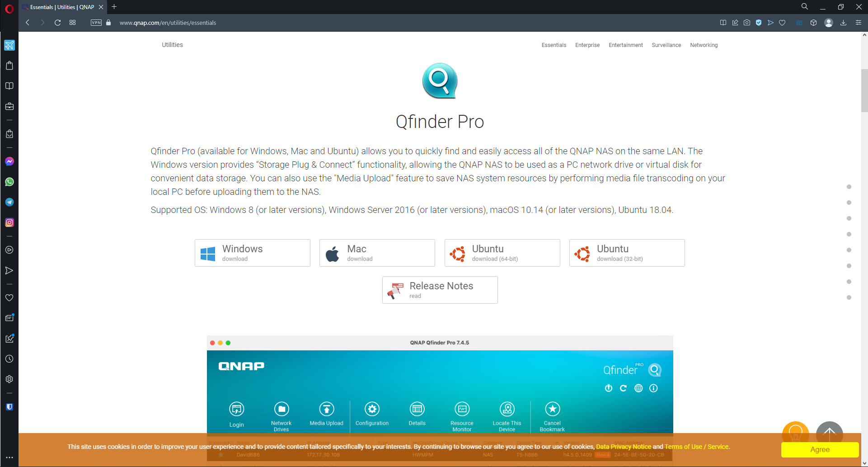Open the speed dial grid icon
The width and height of the screenshot is (868, 467).
(73, 23)
